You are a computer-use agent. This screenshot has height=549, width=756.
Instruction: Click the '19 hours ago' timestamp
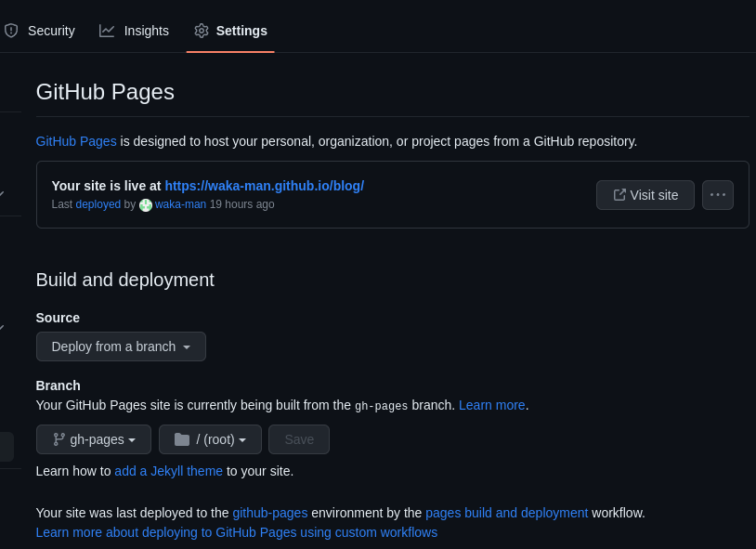point(242,204)
